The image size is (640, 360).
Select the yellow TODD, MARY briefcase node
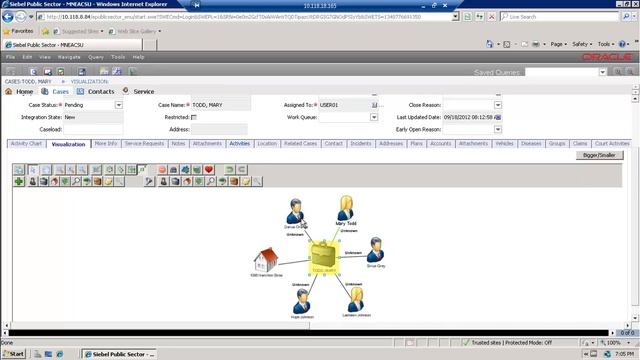pyautogui.click(x=324, y=258)
